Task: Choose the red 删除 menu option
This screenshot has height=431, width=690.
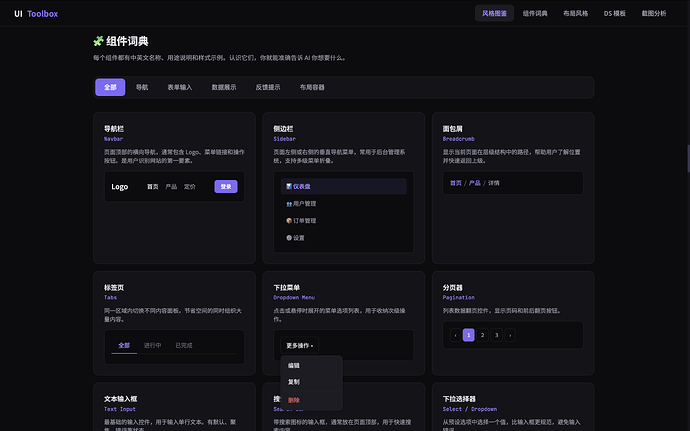Action: point(312,400)
